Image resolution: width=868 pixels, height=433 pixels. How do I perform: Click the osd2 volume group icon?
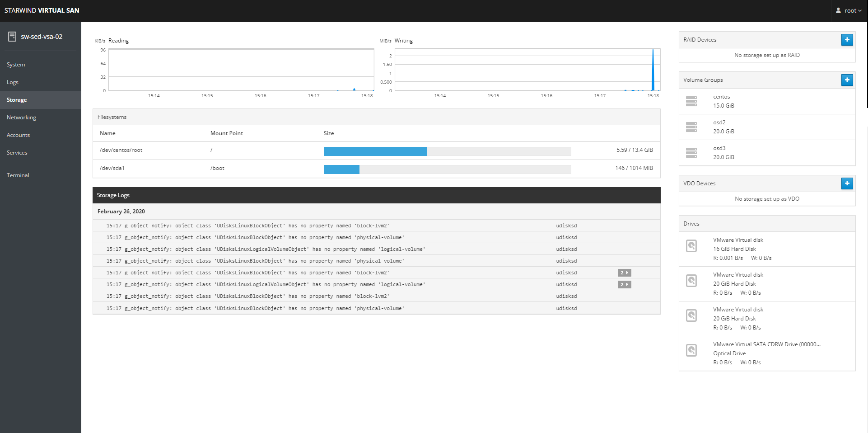point(691,127)
